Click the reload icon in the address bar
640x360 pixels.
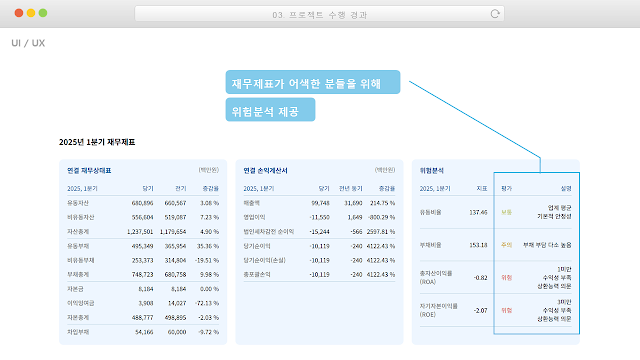click(x=495, y=14)
